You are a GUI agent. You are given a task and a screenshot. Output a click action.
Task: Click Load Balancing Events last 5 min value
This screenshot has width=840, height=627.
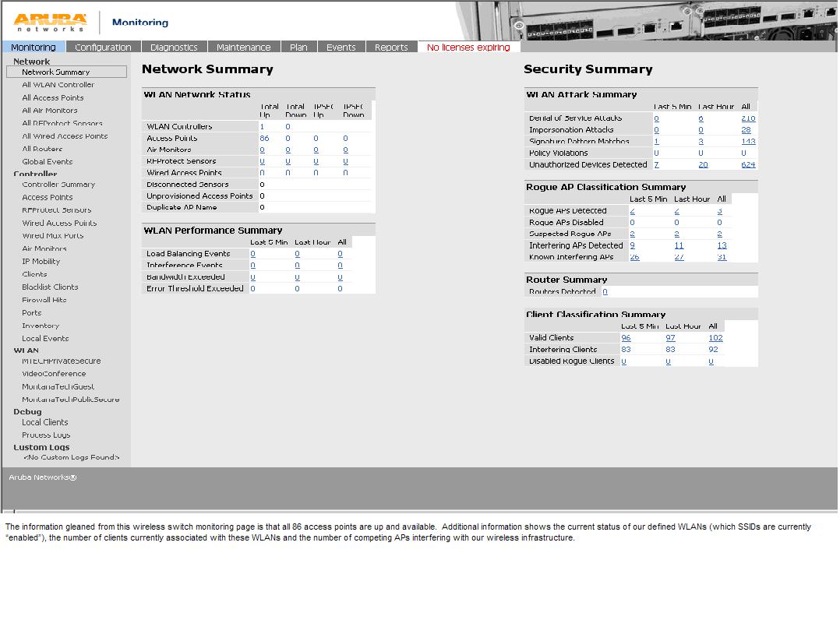(x=252, y=254)
